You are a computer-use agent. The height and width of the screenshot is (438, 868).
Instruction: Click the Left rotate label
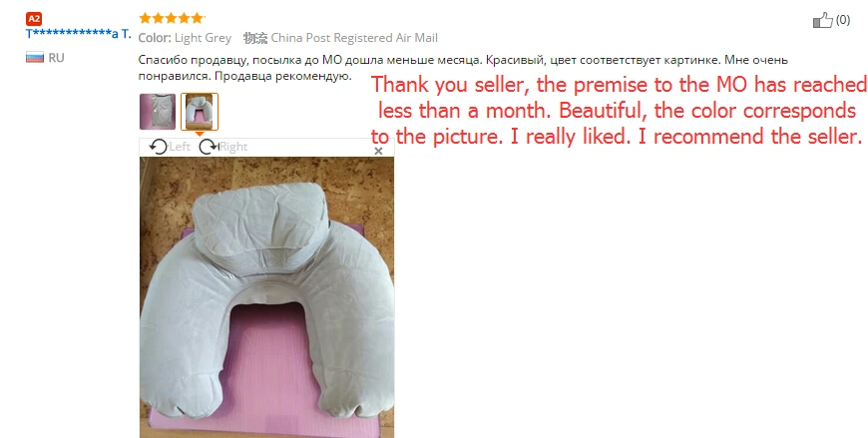[x=180, y=147]
